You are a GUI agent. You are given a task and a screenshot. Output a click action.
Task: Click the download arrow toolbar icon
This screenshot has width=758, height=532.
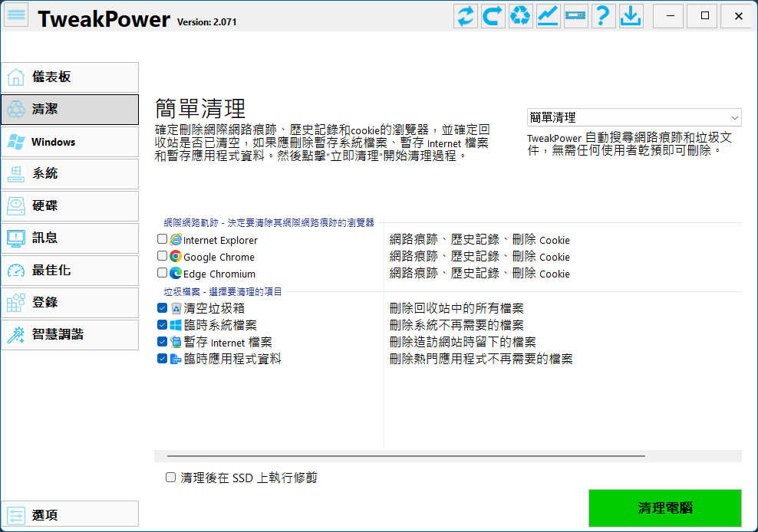[631, 16]
